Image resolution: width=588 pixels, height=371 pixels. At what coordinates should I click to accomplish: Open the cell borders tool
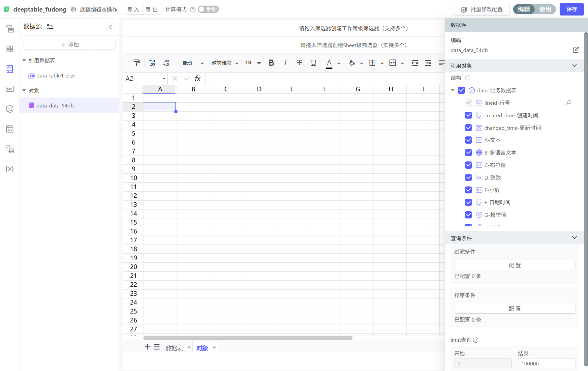[x=372, y=63]
